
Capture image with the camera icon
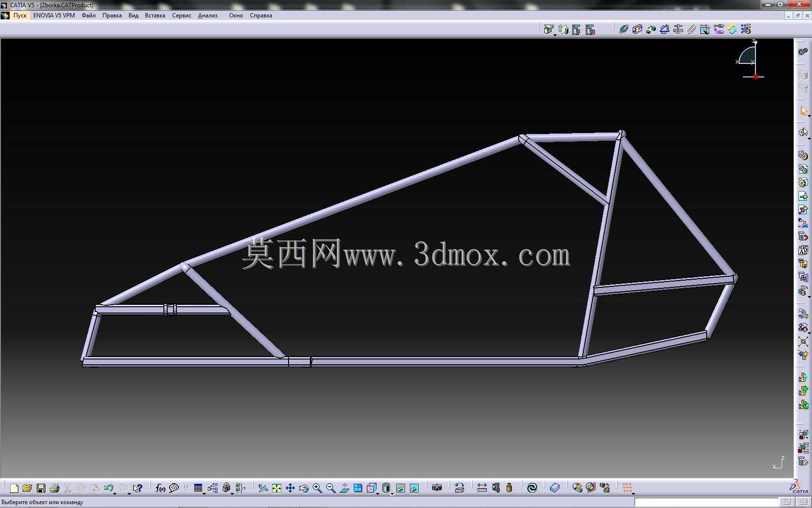tap(437, 488)
